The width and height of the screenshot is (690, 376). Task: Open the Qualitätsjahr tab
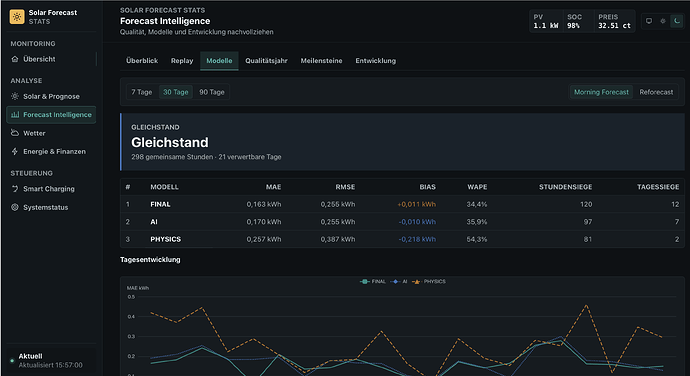266,61
